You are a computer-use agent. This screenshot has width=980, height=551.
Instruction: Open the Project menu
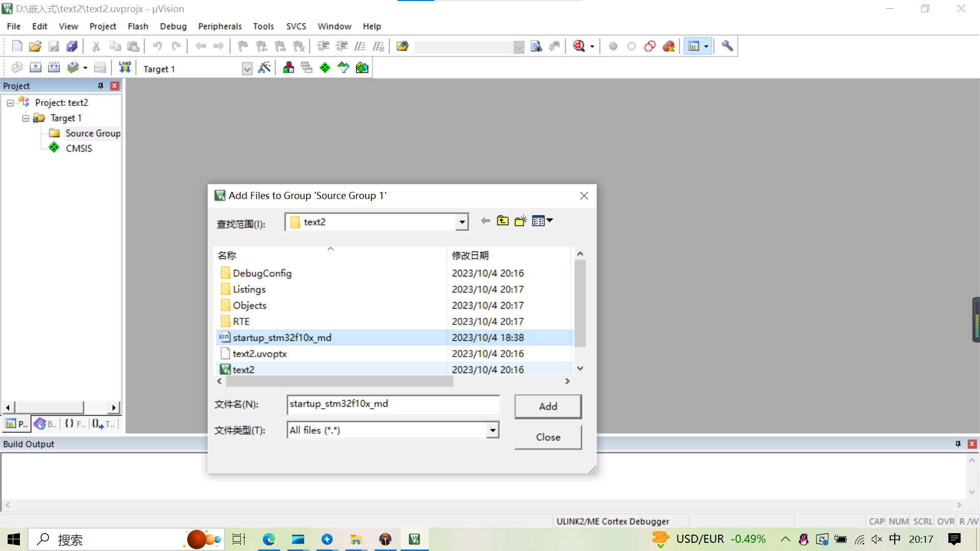coord(103,26)
